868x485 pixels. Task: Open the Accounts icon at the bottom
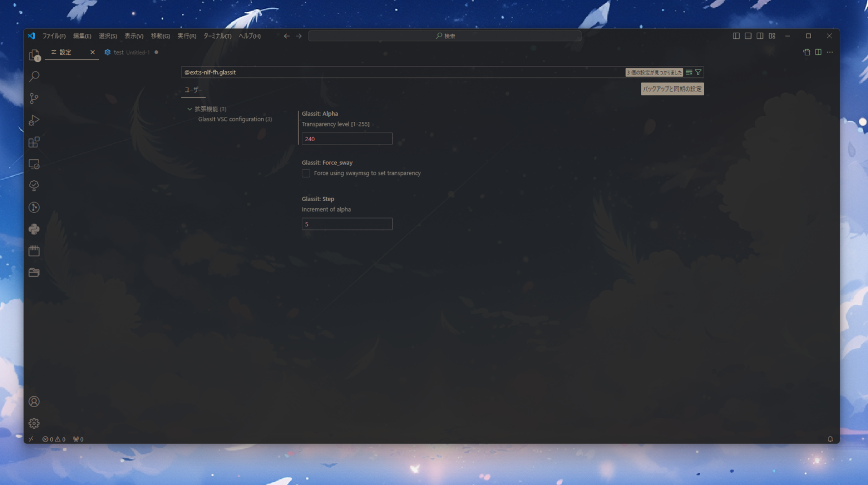point(34,401)
